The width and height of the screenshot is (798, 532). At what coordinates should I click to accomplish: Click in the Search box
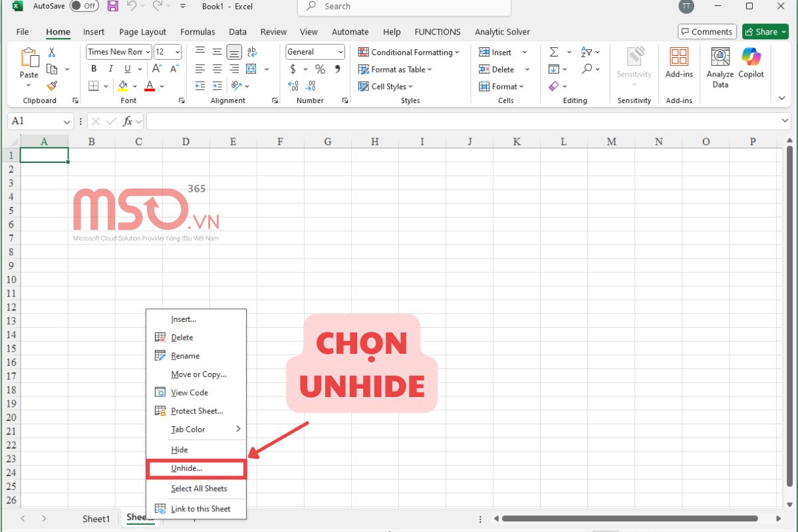pos(404,7)
